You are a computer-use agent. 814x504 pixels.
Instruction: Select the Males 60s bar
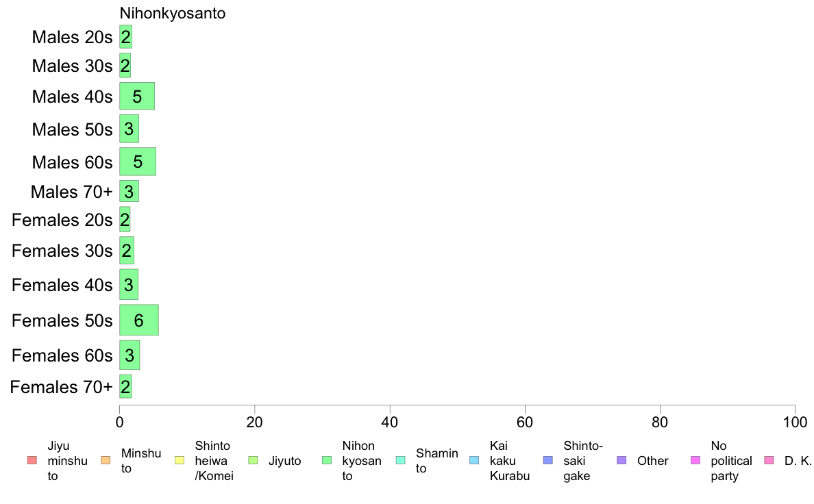(138, 162)
